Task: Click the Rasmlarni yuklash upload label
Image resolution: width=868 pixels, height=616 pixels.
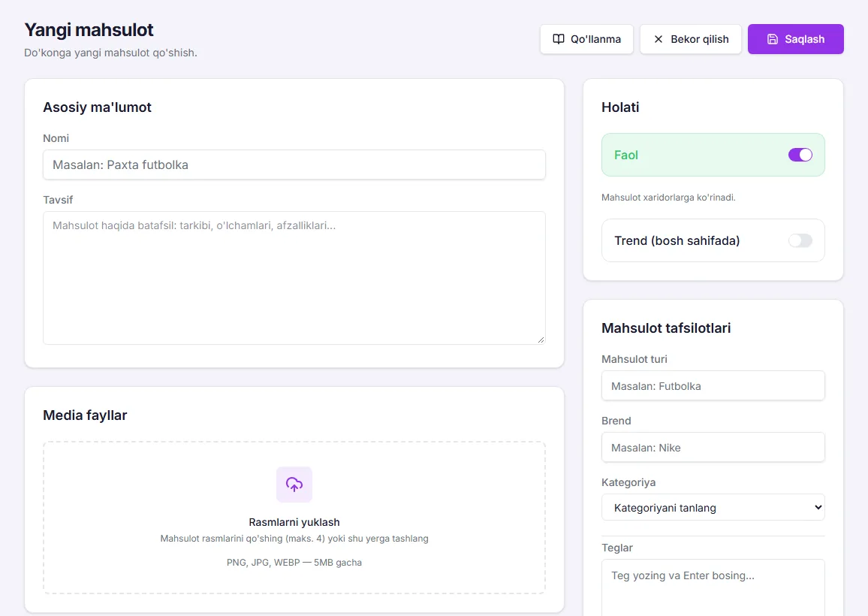Action: coord(294,522)
